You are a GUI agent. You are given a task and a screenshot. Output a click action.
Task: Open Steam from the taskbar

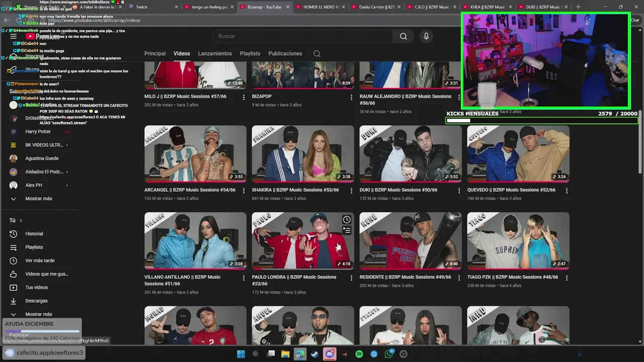[315, 354]
